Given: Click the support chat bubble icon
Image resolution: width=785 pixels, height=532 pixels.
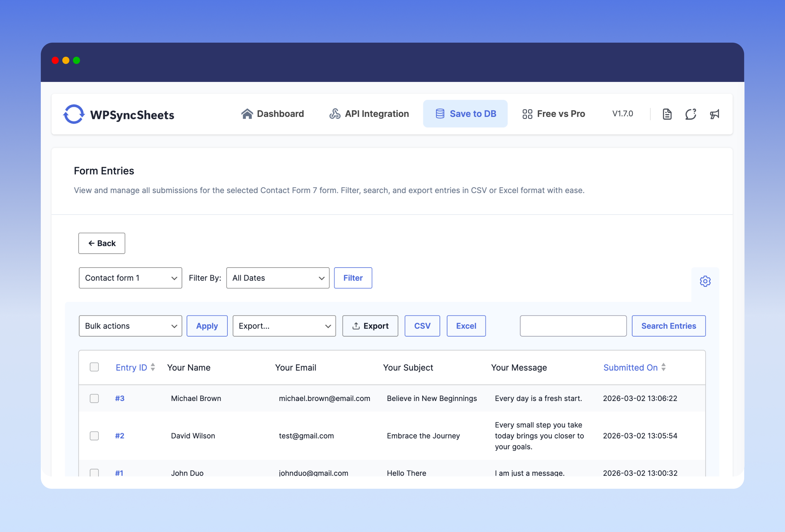Looking at the screenshot, I should pos(690,114).
